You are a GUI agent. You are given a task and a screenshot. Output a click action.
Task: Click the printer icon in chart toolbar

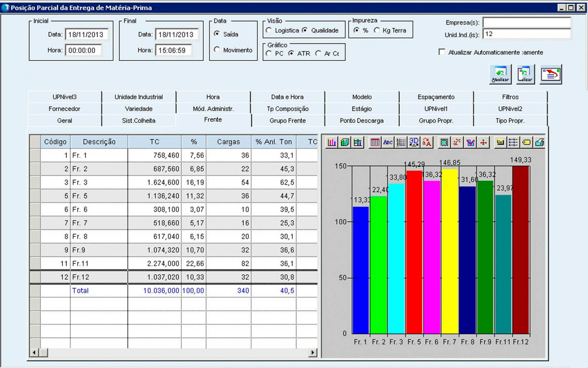[539, 142]
